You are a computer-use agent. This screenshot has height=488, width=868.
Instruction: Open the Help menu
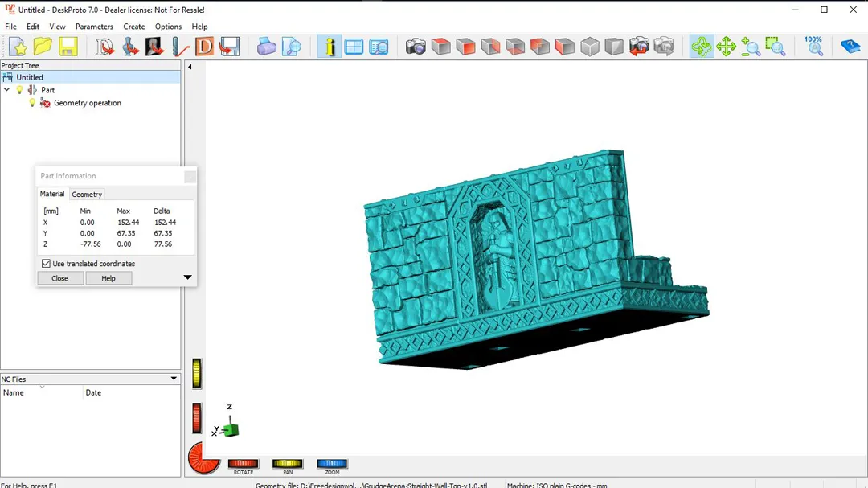(x=199, y=27)
